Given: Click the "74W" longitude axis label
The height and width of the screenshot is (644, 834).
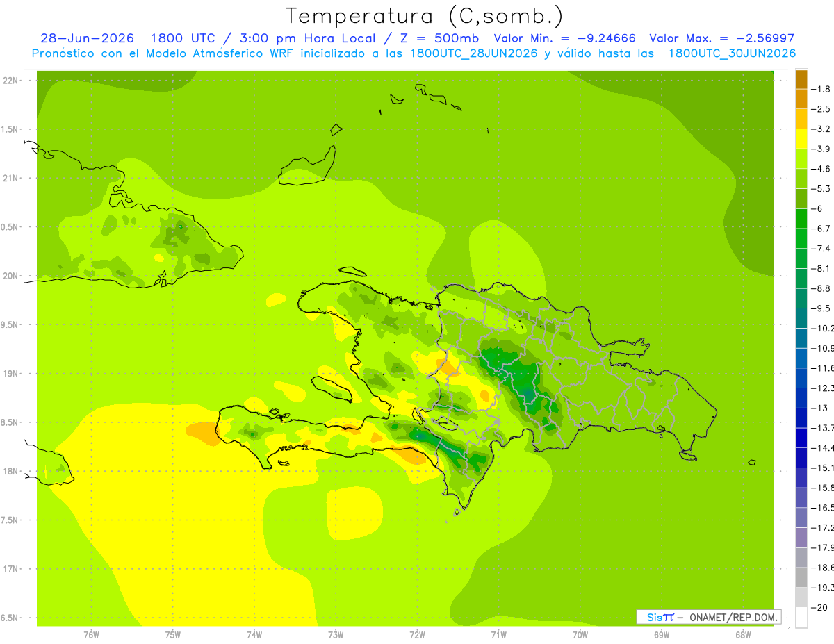Looking at the screenshot, I should (x=254, y=635).
